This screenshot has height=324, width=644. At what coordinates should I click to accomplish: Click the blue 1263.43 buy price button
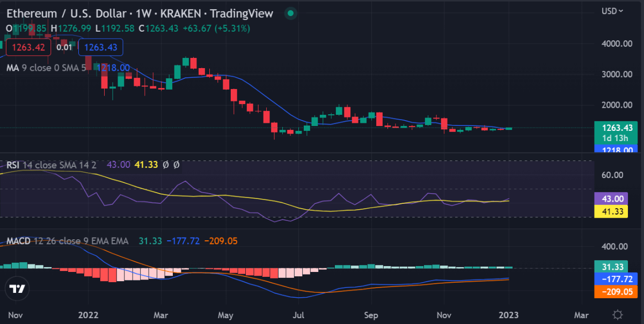click(x=101, y=47)
